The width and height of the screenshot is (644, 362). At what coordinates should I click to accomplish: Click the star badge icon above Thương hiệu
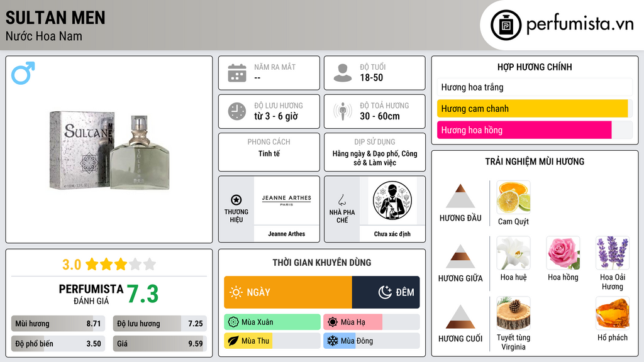click(x=236, y=200)
